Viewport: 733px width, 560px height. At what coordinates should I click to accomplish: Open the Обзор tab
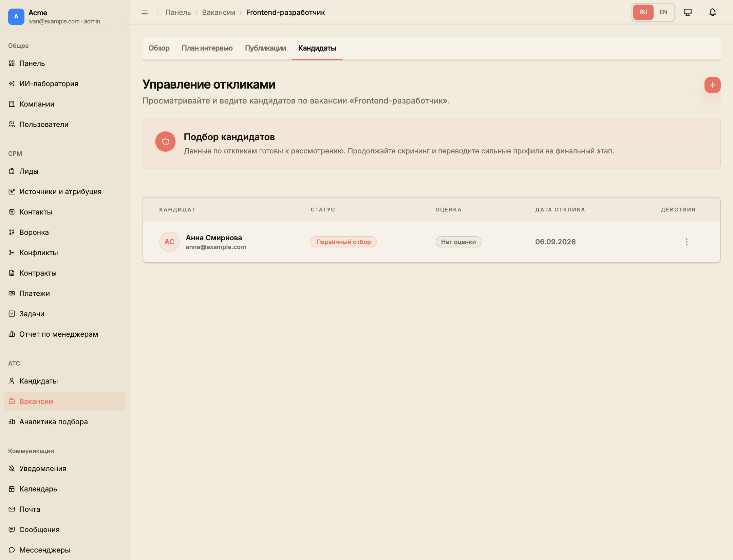coord(159,48)
